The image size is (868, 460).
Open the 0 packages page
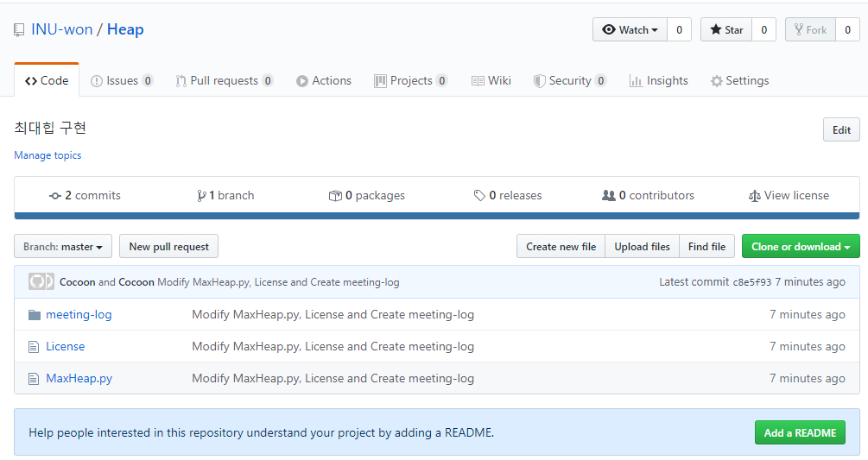[x=366, y=195]
